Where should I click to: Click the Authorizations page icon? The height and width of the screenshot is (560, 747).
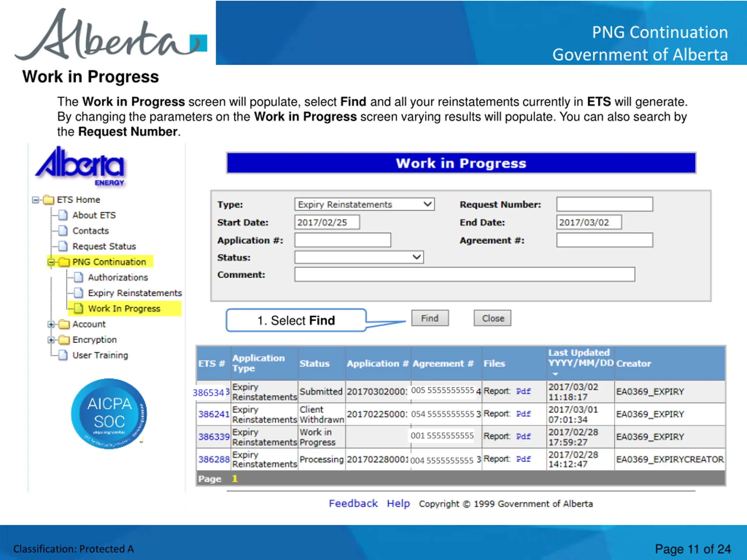point(79,277)
